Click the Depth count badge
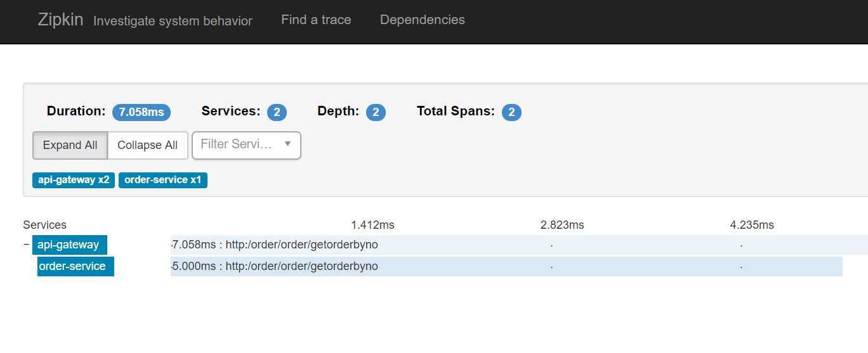Image resolution: width=868 pixels, height=353 pixels. [376, 112]
